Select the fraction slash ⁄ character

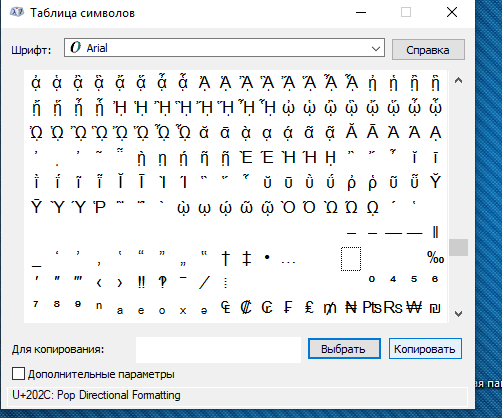(204, 282)
